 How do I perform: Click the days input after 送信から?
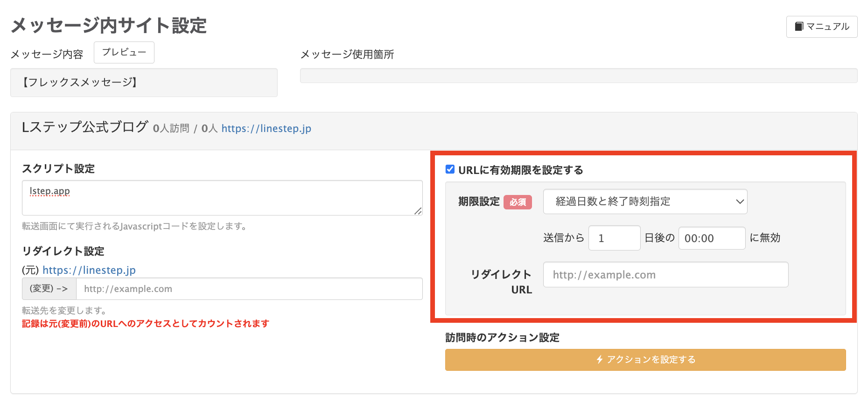[x=614, y=238]
